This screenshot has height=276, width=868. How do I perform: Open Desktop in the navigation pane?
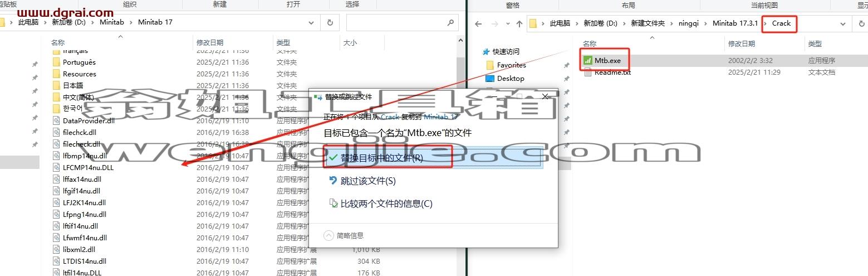(x=511, y=79)
